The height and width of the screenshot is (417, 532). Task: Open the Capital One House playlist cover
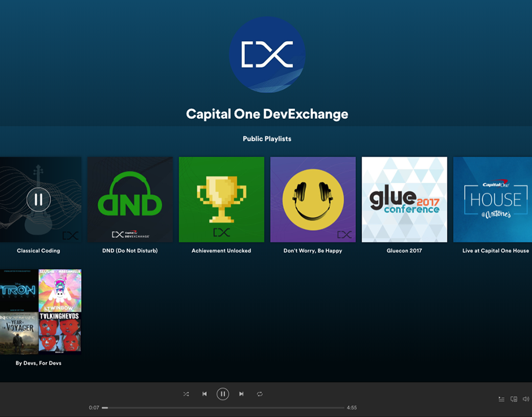493,200
